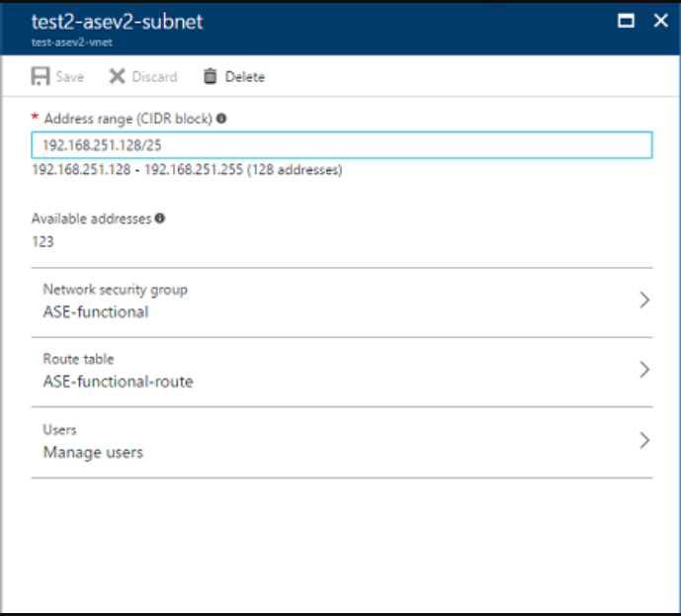681x616 pixels.
Task: Expand Users chevron arrow
Action: pyautogui.click(x=644, y=440)
